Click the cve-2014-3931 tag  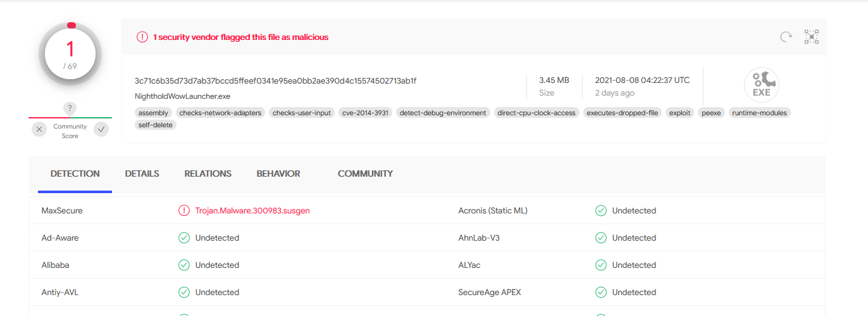click(366, 113)
